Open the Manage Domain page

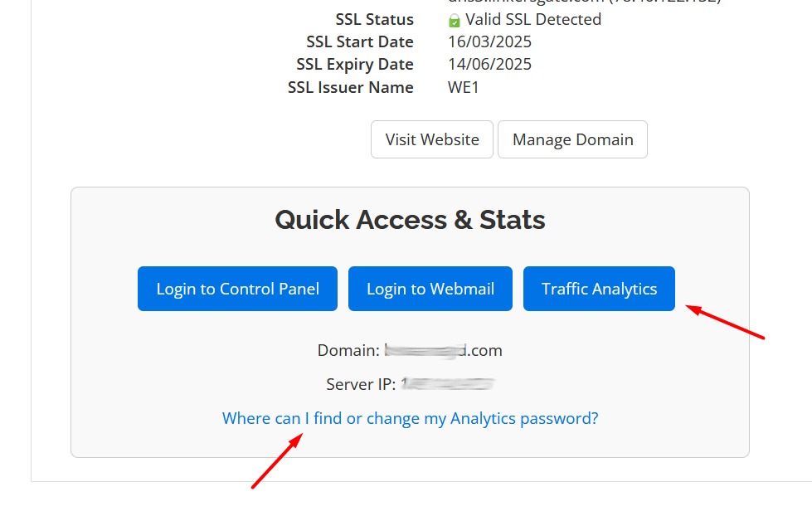click(x=572, y=139)
